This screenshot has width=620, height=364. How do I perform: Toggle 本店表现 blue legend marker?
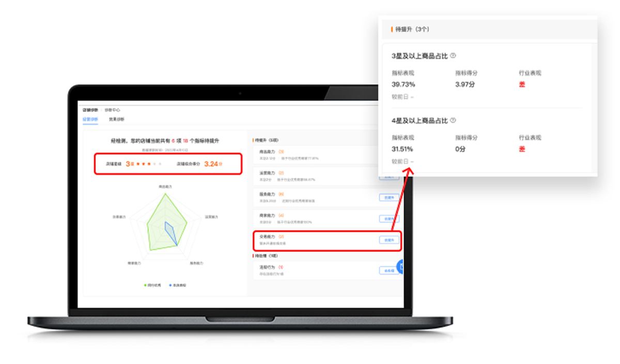point(170,285)
